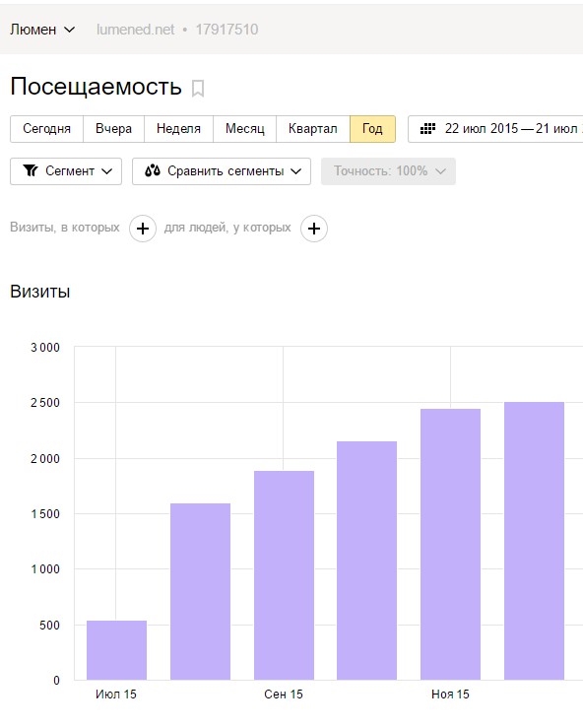Click the Сен 15 axis label

click(x=284, y=695)
